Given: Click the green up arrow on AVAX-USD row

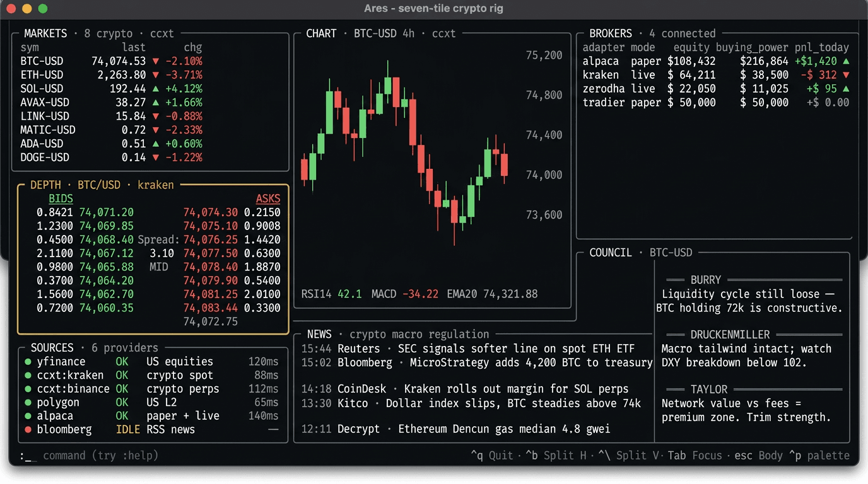Looking at the screenshot, I should [x=156, y=103].
